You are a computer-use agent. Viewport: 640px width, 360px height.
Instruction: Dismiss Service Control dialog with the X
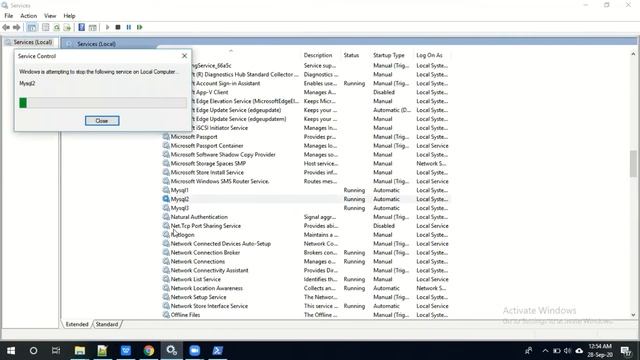point(184,56)
